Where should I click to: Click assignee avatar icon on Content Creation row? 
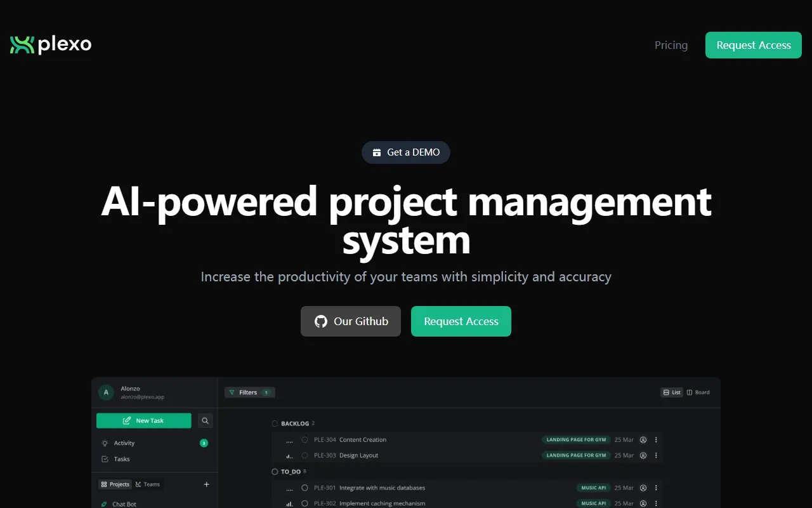643,439
